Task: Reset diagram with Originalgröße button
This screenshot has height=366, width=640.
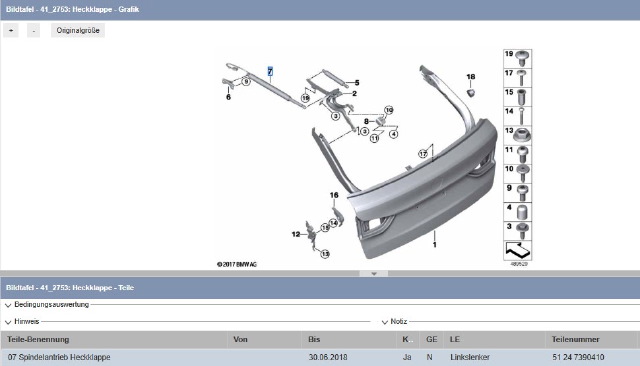Action: tap(78, 31)
